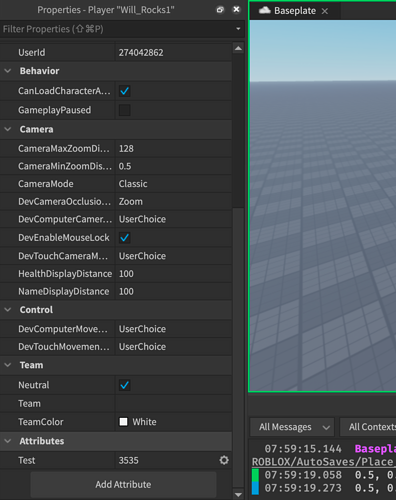This screenshot has height=500, width=396.
Task: Open the All Messages dropdown
Action: click(x=292, y=427)
